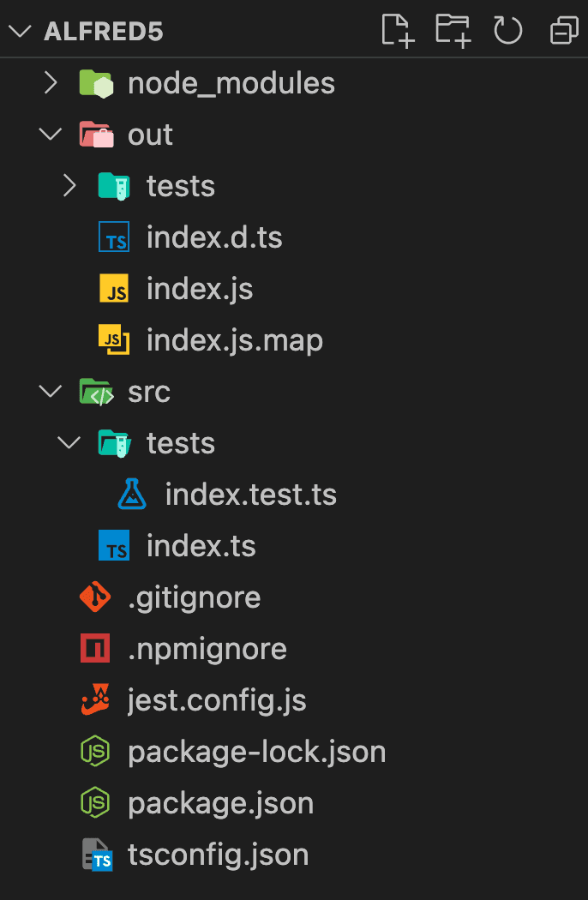
Task: Click the npm icon beside .npmignore
Action: coord(95,649)
